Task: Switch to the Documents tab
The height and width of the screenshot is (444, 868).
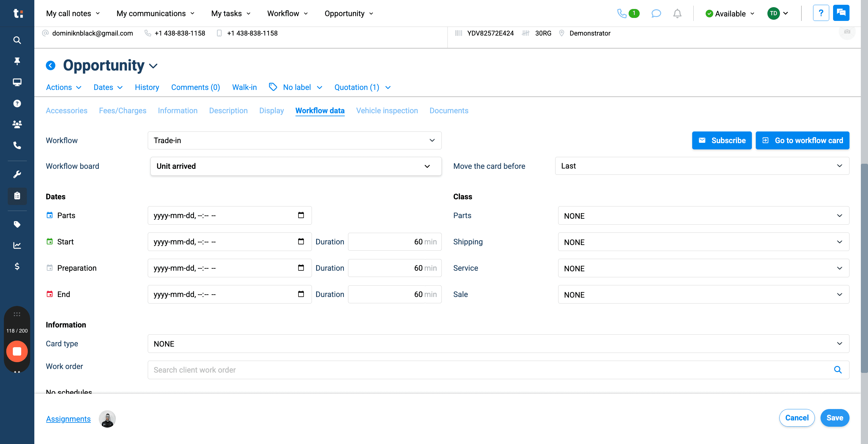Action: 449,111
